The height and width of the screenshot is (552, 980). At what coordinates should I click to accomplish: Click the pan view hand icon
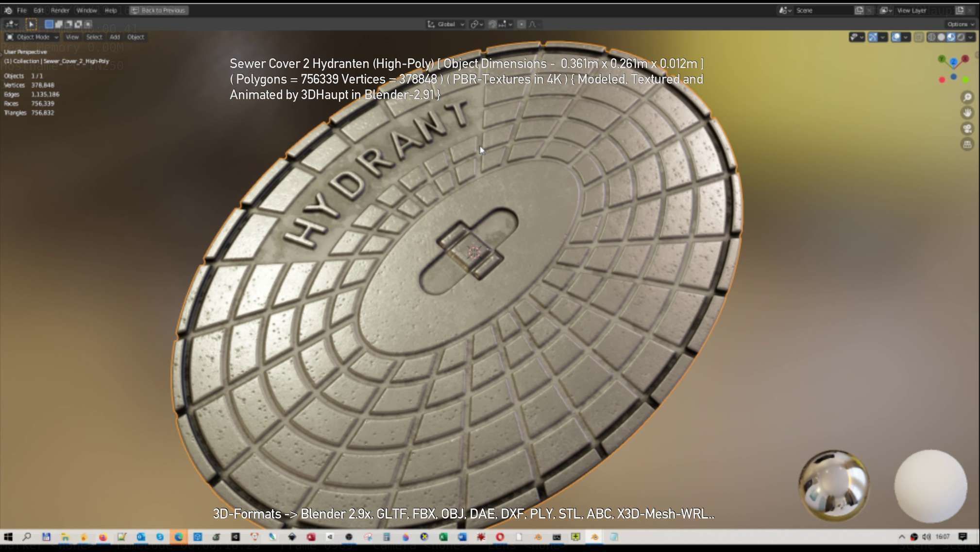[x=967, y=113]
